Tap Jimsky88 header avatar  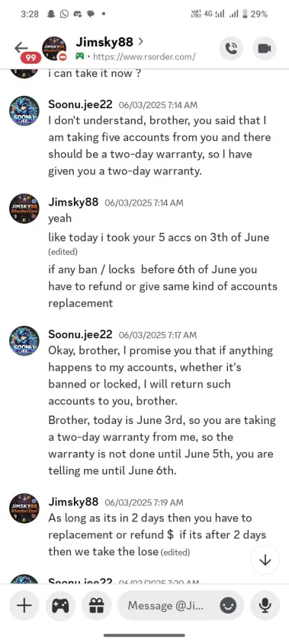point(55,49)
